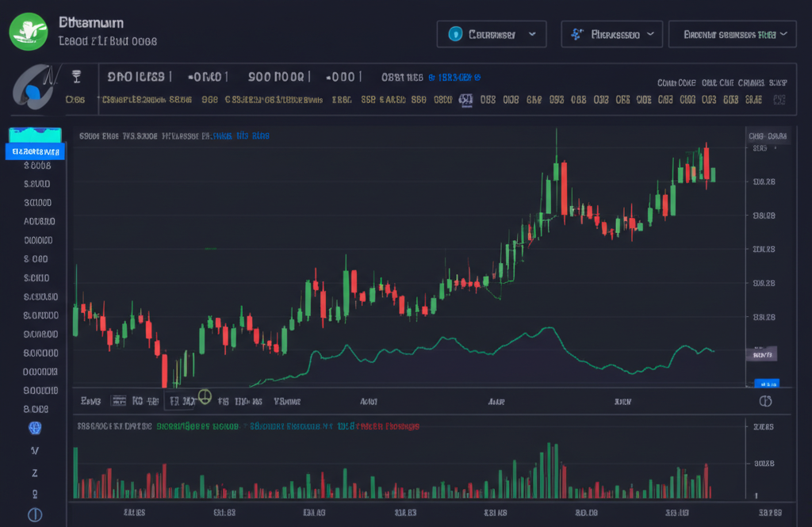
Task: Click the tall green candle at the chart peak
Action: tap(556, 171)
